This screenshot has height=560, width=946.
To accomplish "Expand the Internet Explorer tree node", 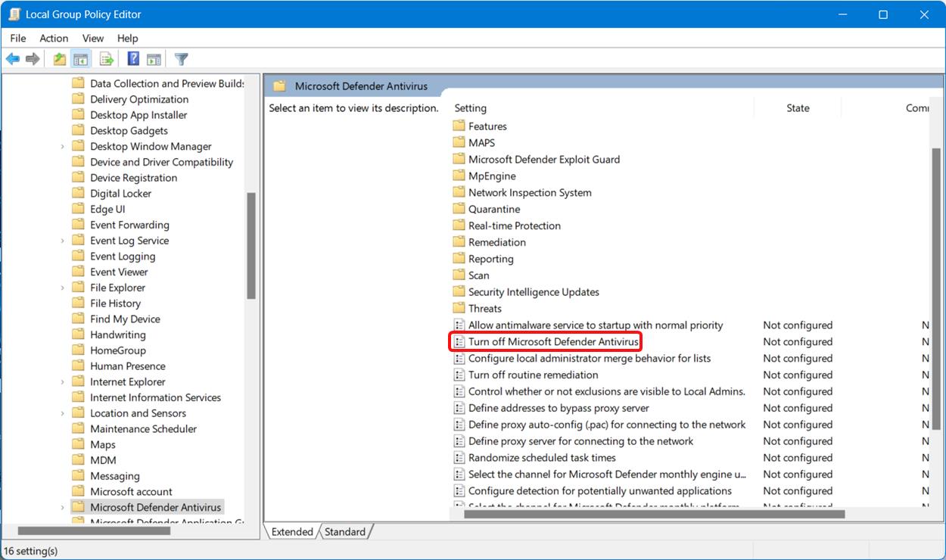I will (x=64, y=381).
